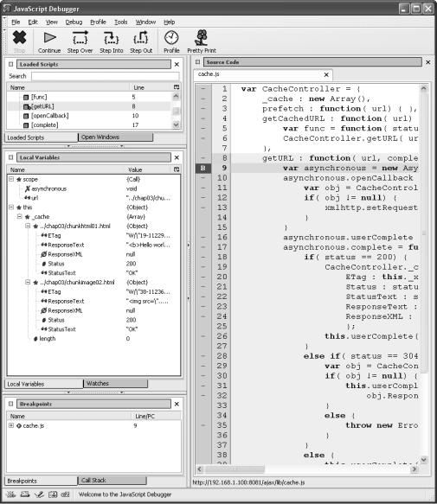
Task: Collapse the scope node in Local Variables
Action: point(11,179)
